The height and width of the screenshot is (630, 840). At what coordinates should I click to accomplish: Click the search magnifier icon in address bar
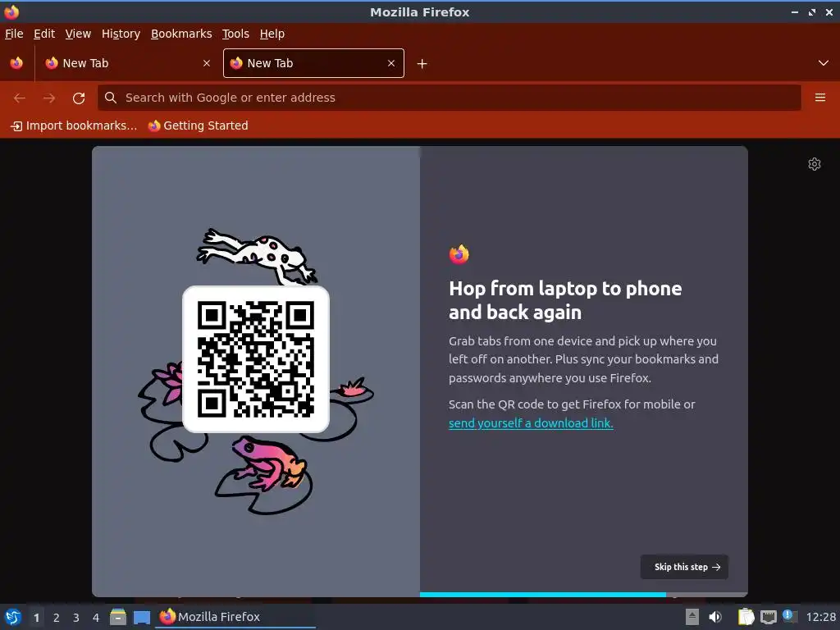point(111,98)
